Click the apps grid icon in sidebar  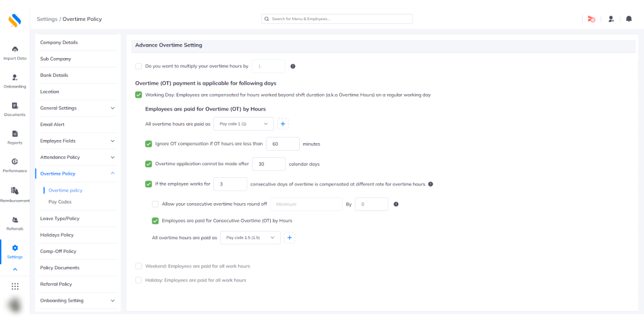point(15,286)
